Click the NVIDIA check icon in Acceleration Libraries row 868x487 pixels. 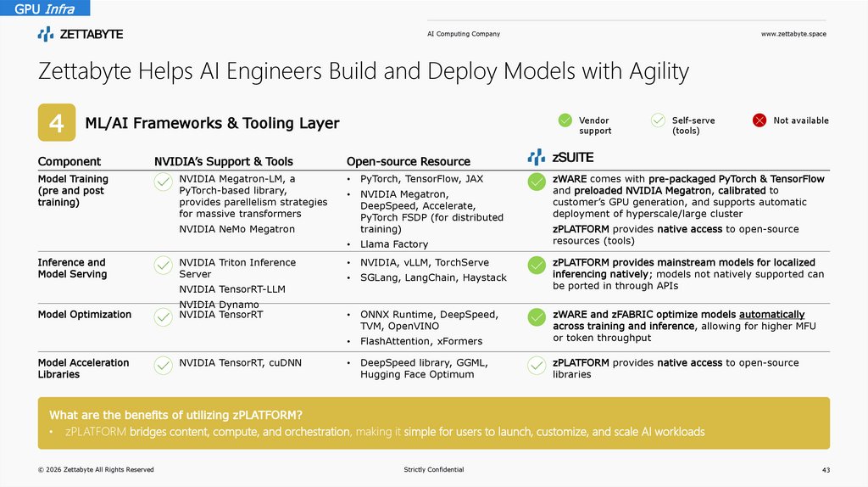tap(164, 365)
